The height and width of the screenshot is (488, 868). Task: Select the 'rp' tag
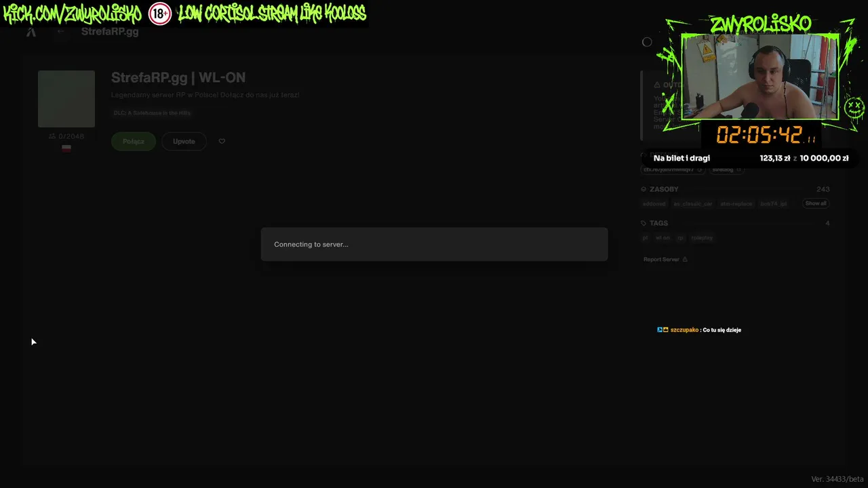coord(681,238)
